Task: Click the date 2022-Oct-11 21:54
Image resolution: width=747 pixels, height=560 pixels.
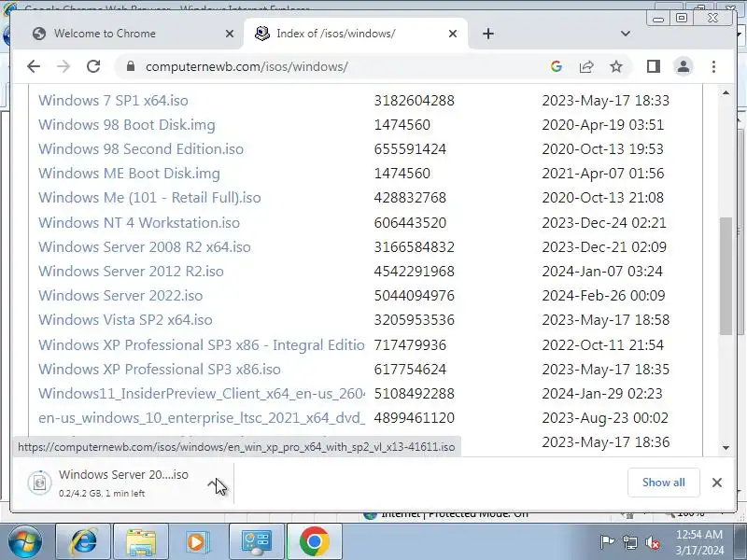Action: [602, 345]
